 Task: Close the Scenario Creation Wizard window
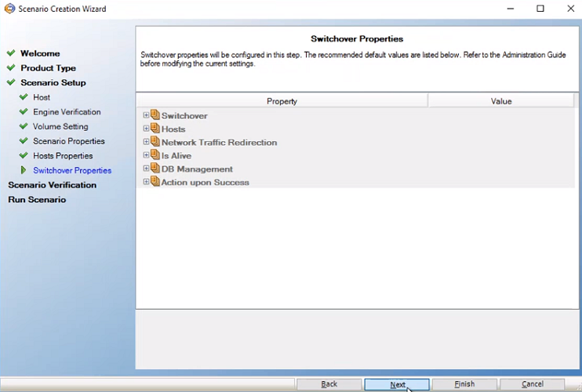point(571,9)
